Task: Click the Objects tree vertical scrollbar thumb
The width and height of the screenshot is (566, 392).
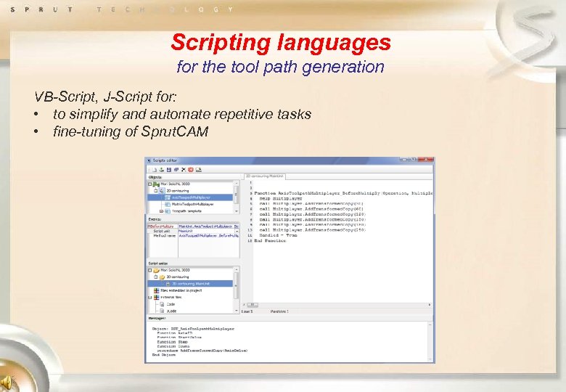Action: tap(236, 195)
